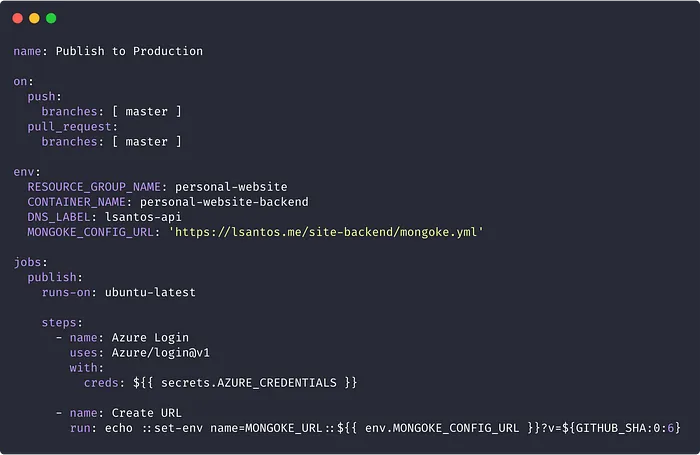Click the 'push:' trigger key

click(45, 97)
